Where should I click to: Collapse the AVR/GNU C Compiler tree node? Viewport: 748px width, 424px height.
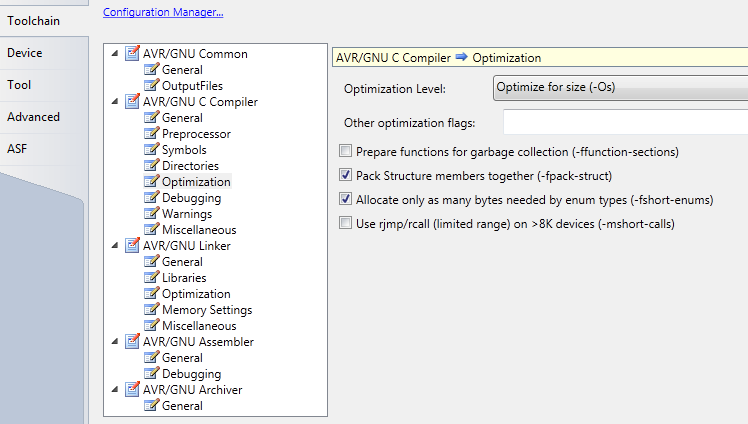coord(115,102)
